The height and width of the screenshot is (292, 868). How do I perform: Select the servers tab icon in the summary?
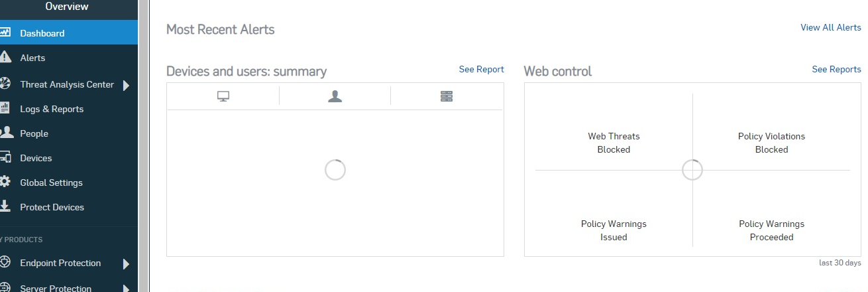pyautogui.click(x=447, y=96)
